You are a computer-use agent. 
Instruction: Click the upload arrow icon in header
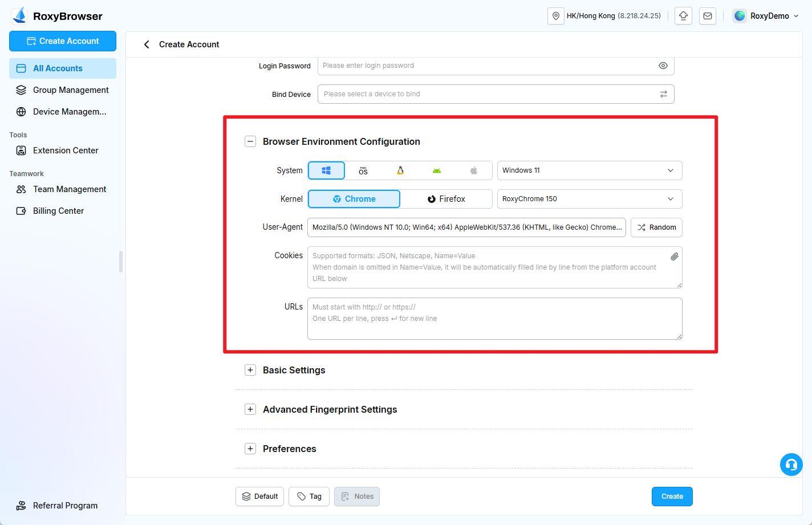683,16
